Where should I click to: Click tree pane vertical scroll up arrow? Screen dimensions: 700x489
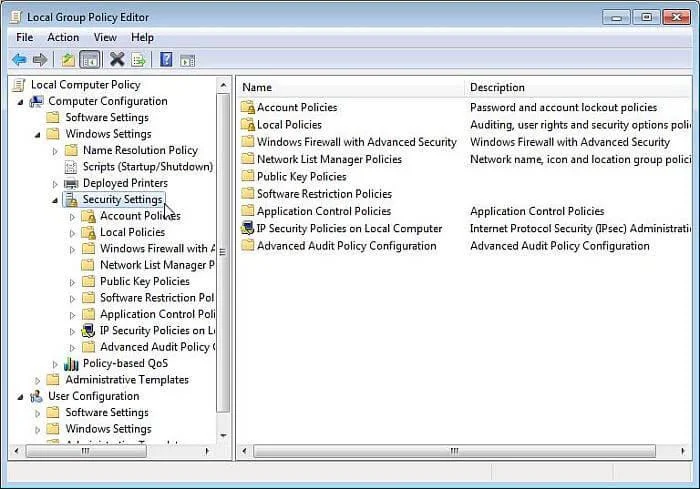(223, 85)
